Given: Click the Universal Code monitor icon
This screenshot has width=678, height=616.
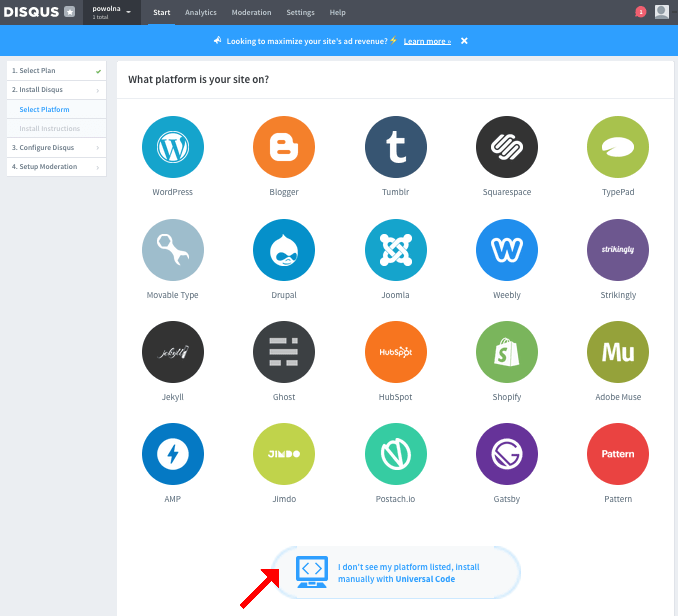Looking at the screenshot, I should (x=312, y=572).
